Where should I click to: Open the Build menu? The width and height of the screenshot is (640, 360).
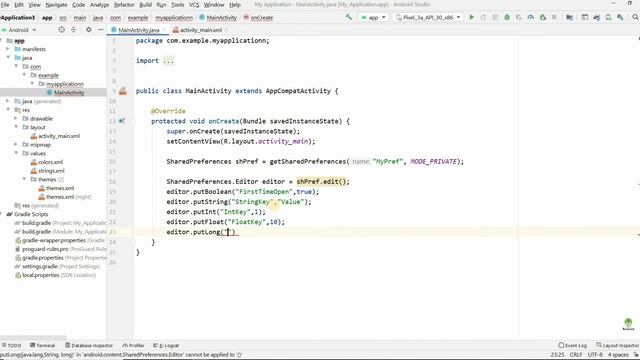click(146, 5)
